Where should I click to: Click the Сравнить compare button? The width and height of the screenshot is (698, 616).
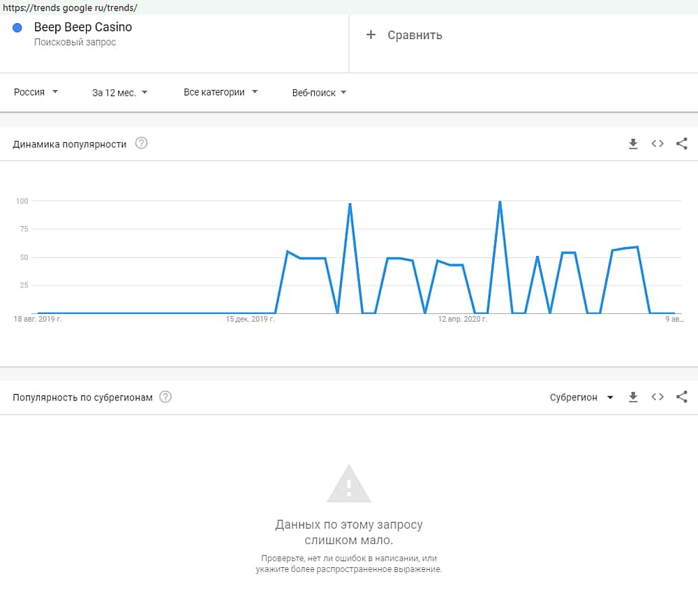pyautogui.click(x=415, y=35)
